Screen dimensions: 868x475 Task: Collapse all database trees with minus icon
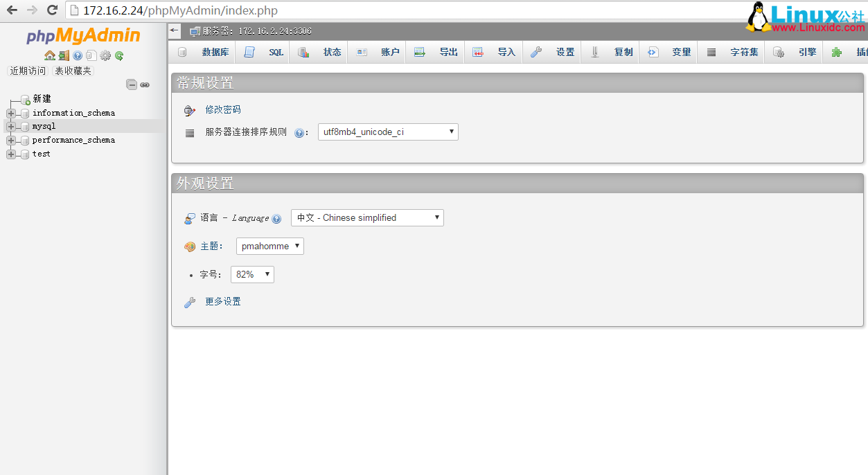[x=132, y=84]
